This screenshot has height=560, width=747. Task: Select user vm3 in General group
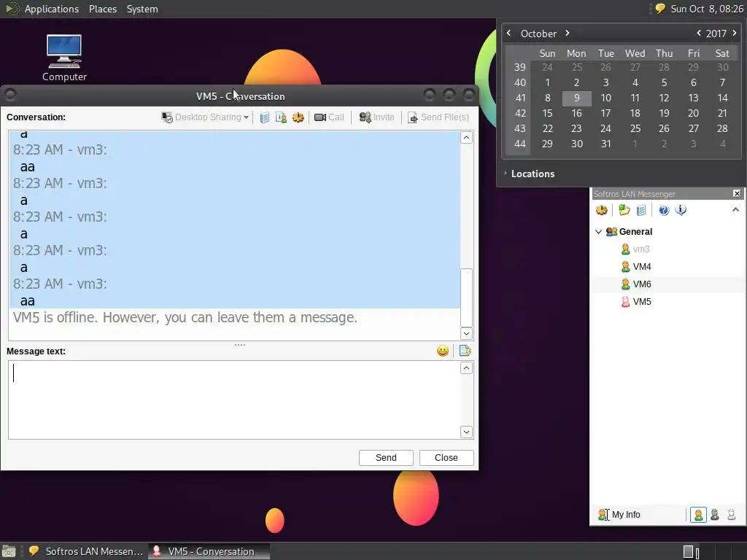coord(641,249)
